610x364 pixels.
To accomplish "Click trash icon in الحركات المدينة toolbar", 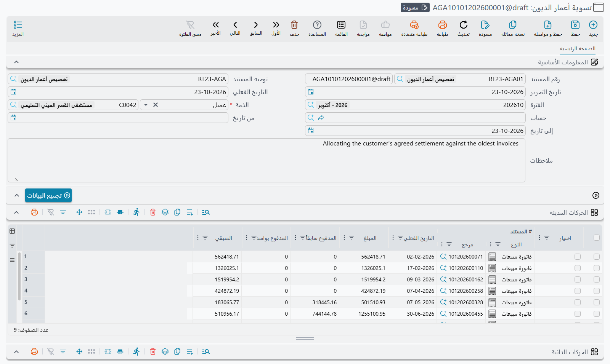I will (x=153, y=212).
